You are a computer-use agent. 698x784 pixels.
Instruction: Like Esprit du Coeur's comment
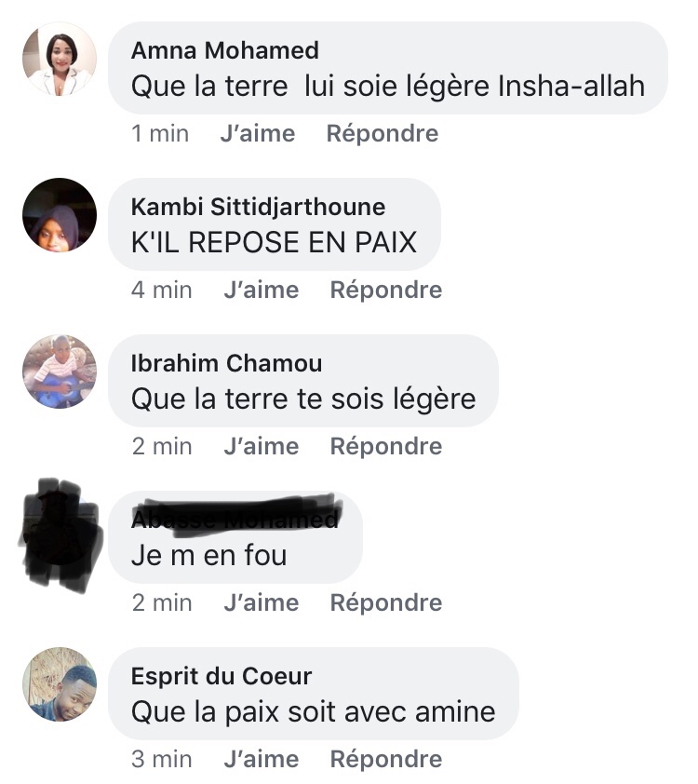coord(261,760)
